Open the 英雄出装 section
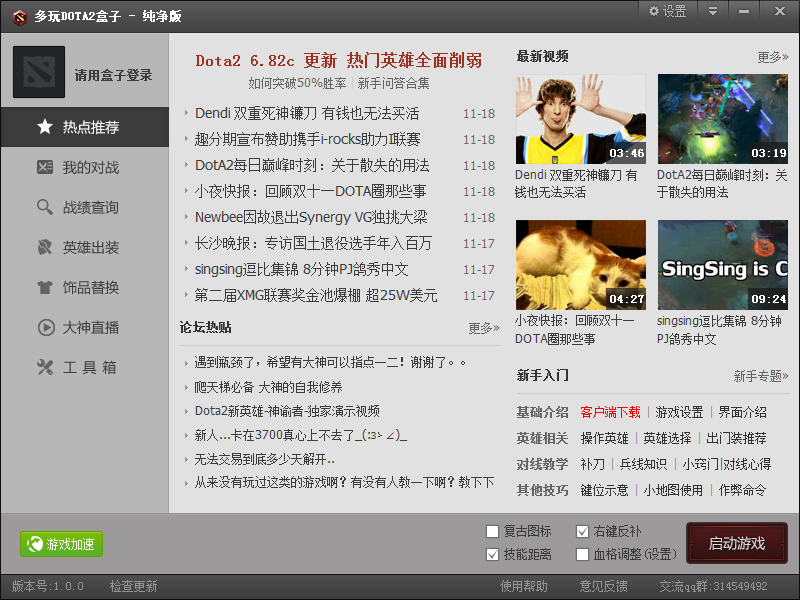The height and width of the screenshot is (600, 800). (x=85, y=247)
